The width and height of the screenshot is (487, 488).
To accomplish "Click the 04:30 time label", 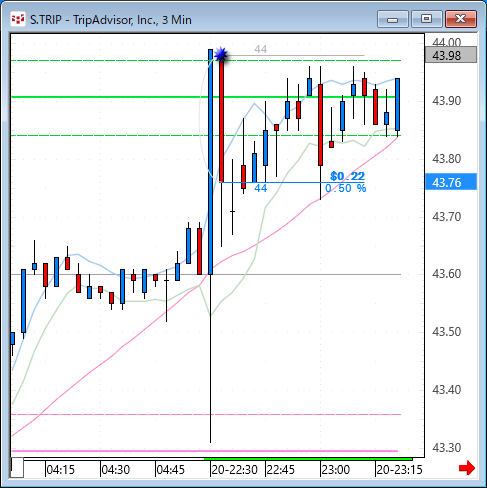I will pyautogui.click(x=115, y=470).
